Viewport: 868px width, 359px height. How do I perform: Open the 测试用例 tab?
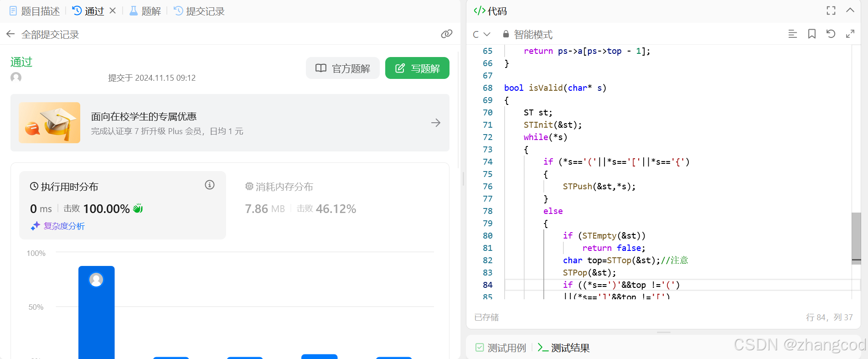point(501,348)
